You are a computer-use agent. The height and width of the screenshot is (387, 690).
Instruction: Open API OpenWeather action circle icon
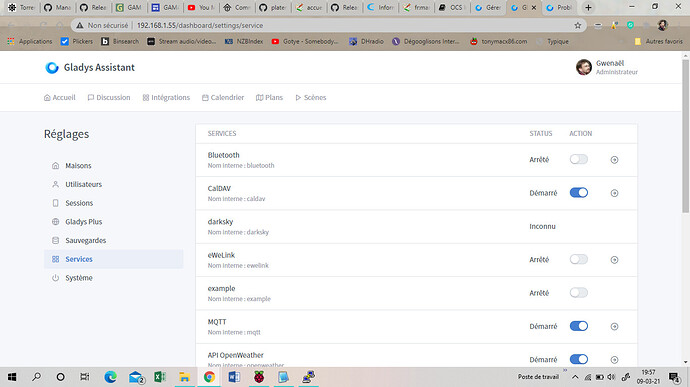614,360
